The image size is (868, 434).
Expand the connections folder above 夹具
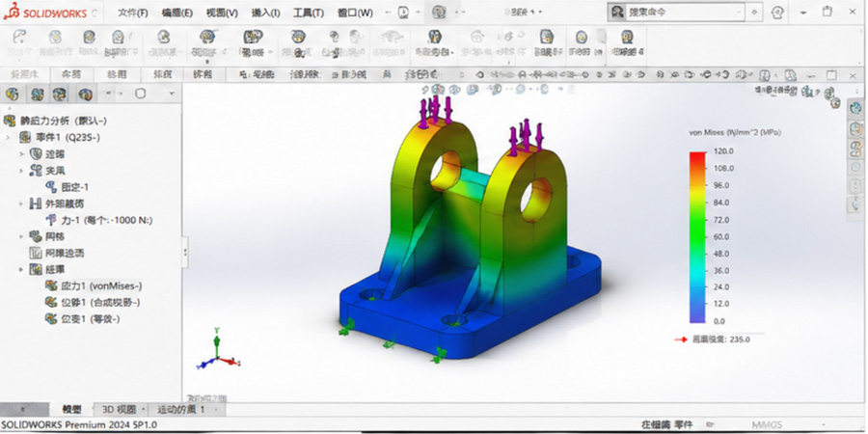pos(22,154)
